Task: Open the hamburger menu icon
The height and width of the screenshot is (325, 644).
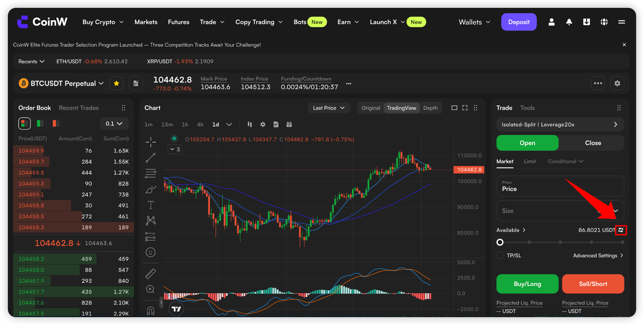Action: tap(622, 22)
